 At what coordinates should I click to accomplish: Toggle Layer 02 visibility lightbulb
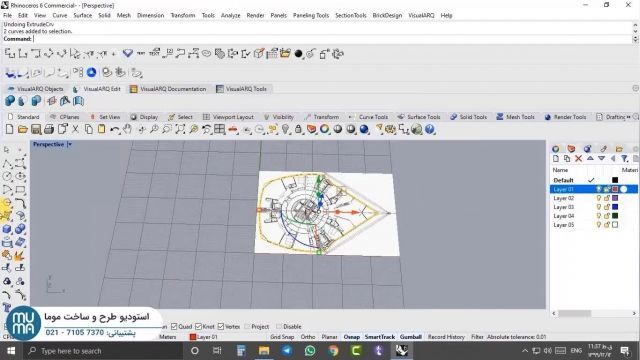(x=599, y=198)
